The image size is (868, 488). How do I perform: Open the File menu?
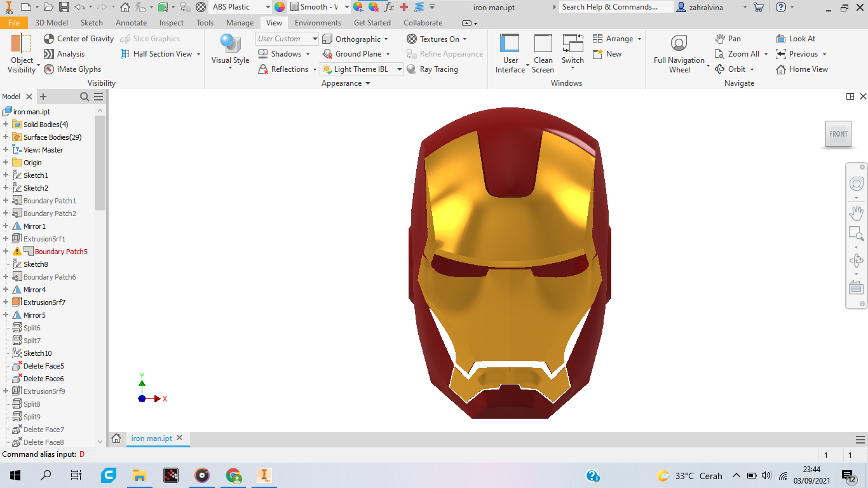[14, 23]
